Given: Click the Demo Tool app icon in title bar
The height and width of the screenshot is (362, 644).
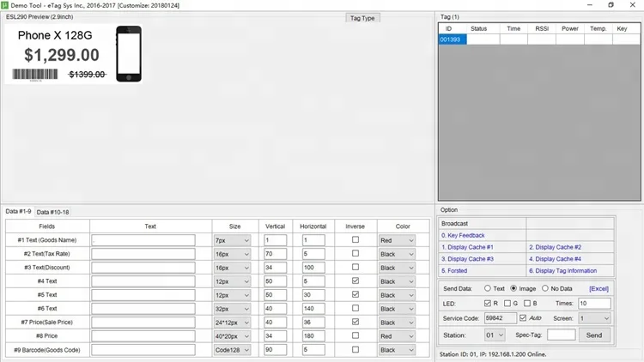Looking at the screenshot, I should point(5,5).
